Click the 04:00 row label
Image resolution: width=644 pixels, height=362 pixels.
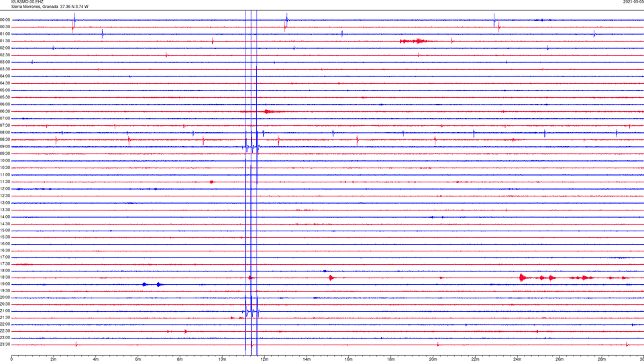tap(5, 76)
